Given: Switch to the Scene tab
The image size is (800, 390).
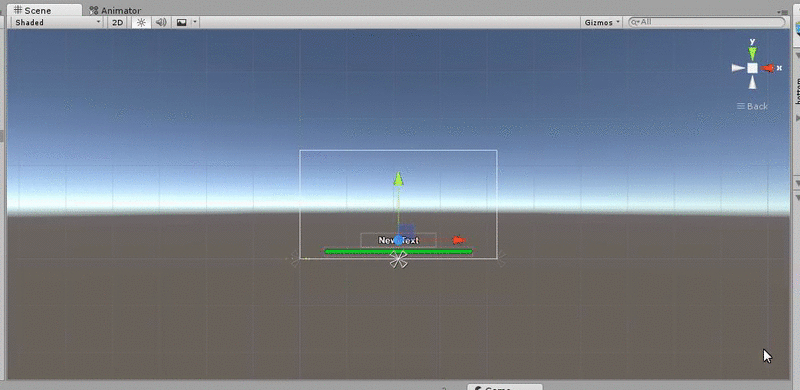Looking at the screenshot, I should coord(44,10).
